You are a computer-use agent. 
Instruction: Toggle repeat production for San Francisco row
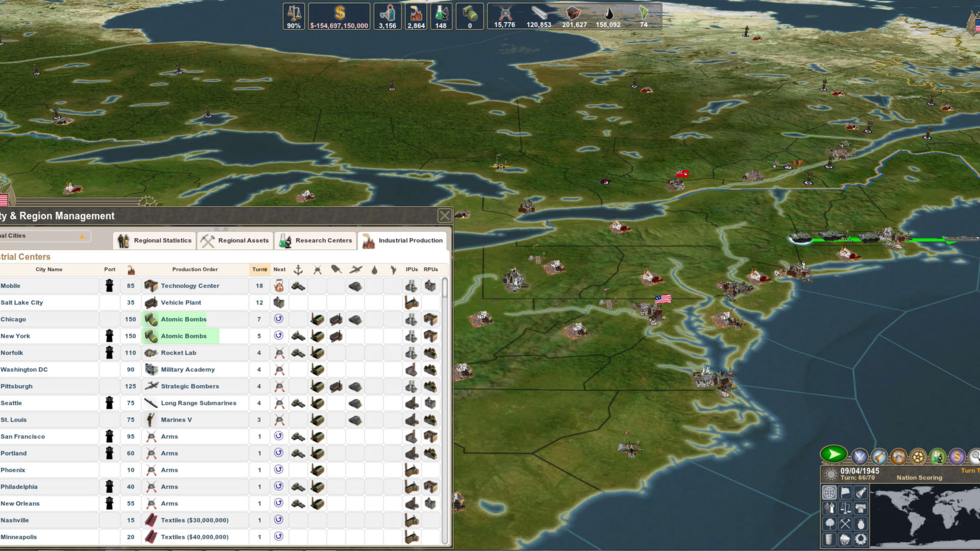click(279, 436)
